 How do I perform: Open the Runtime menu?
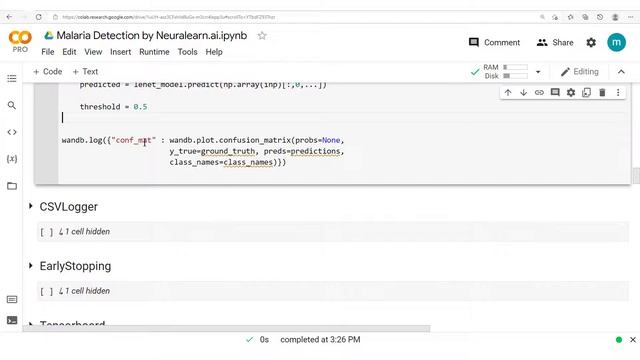(154, 52)
